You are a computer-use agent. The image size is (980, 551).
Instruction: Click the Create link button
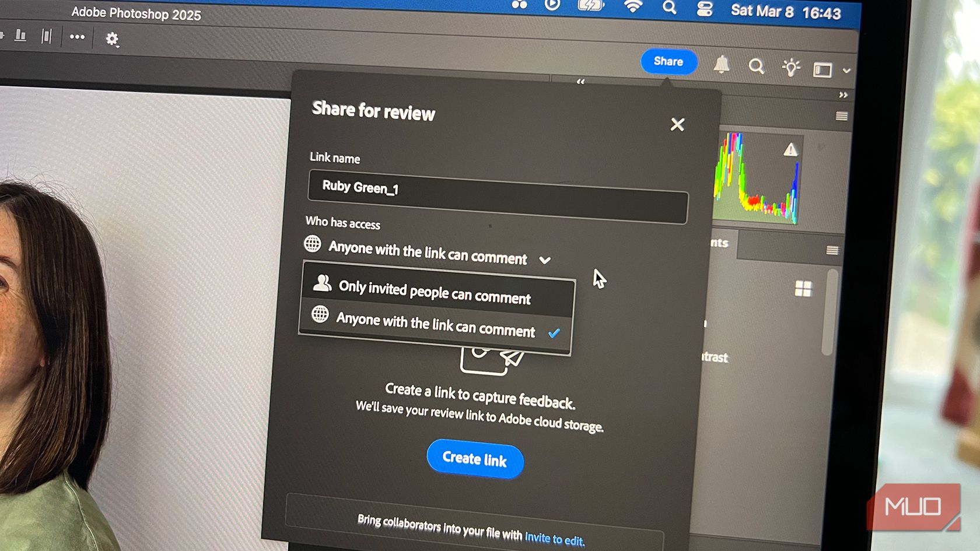click(475, 459)
